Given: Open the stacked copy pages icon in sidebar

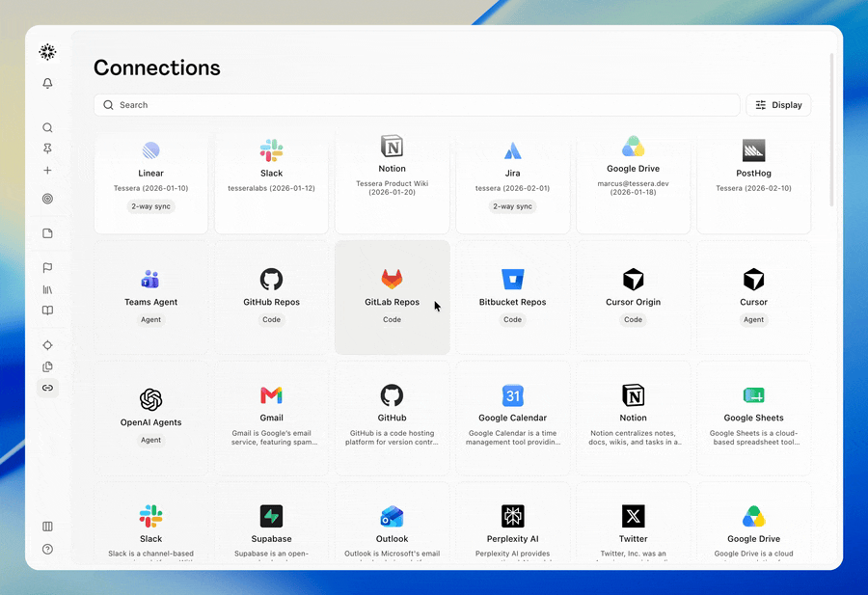Looking at the screenshot, I should click(47, 366).
